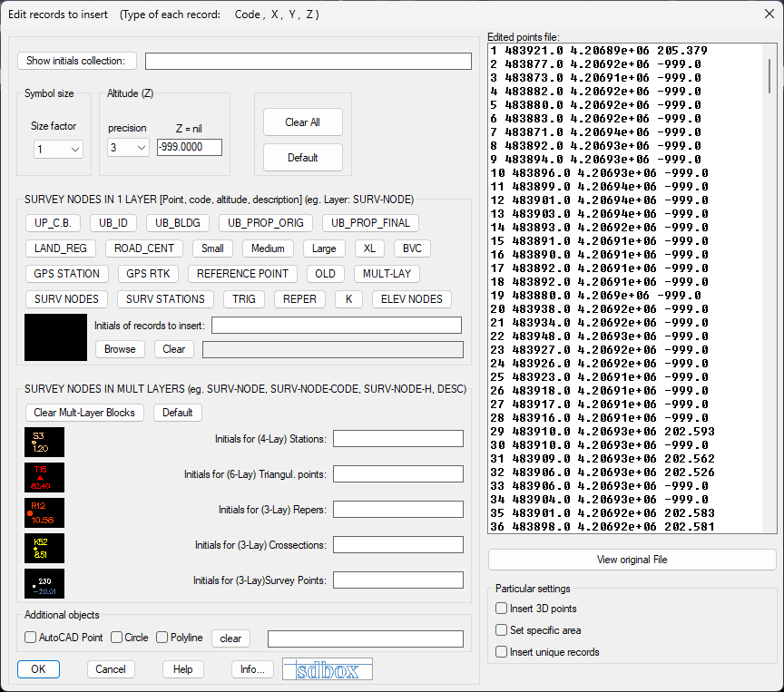Screen dimensions: 784x692
Task: Open the Size factor dropdown
Action: [x=58, y=149]
